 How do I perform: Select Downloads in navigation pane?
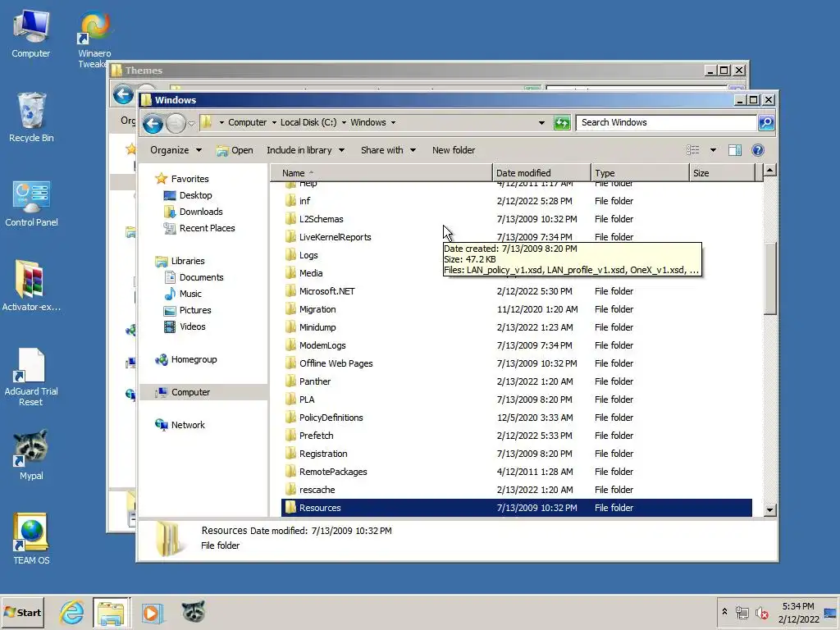coord(194,212)
